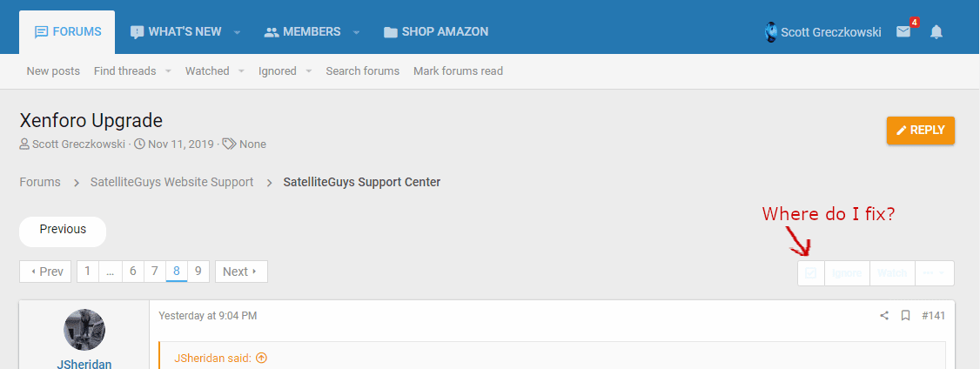Click the orange Reply button
The image size is (980, 369).
(x=921, y=130)
